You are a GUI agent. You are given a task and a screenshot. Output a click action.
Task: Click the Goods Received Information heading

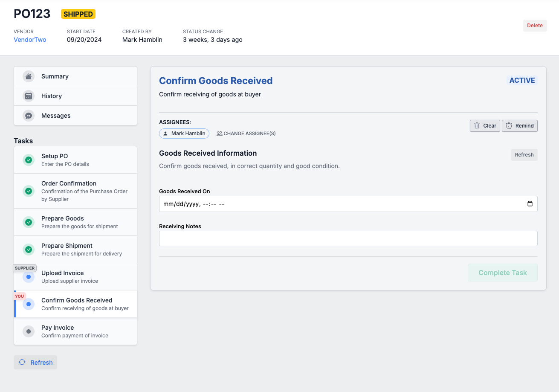point(208,153)
